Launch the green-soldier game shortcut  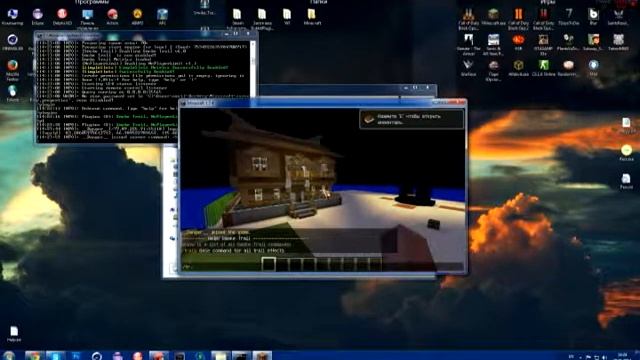pos(543,67)
